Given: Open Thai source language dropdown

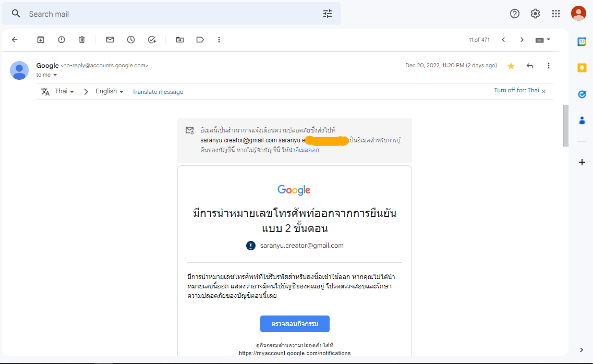Looking at the screenshot, I should 64,91.
